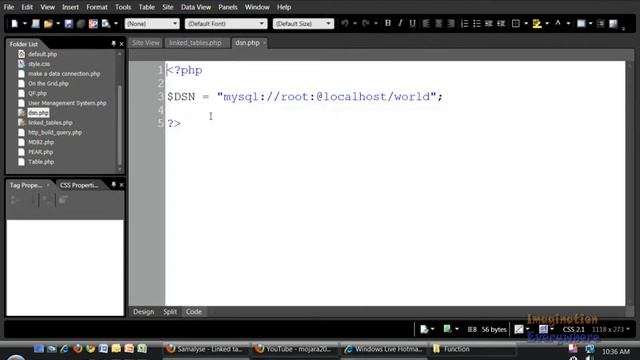Click the Save All toolbar icon

click(x=81, y=24)
